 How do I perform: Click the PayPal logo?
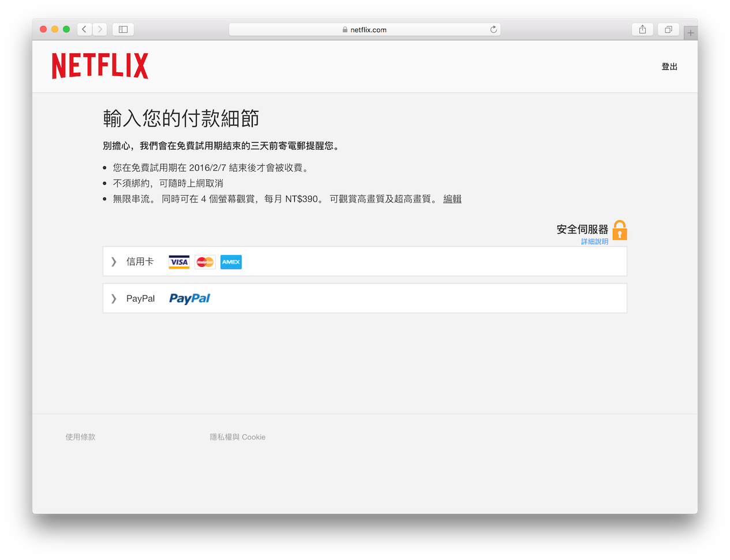tap(189, 298)
